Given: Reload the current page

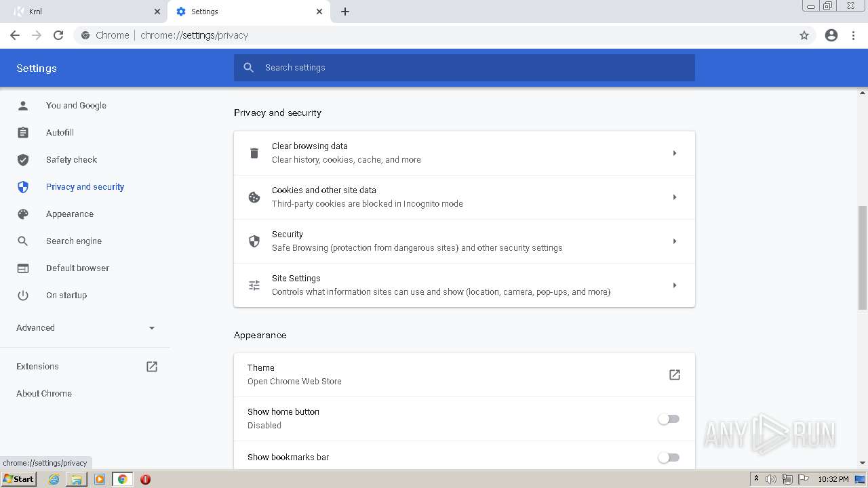Looking at the screenshot, I should (58, 35).
